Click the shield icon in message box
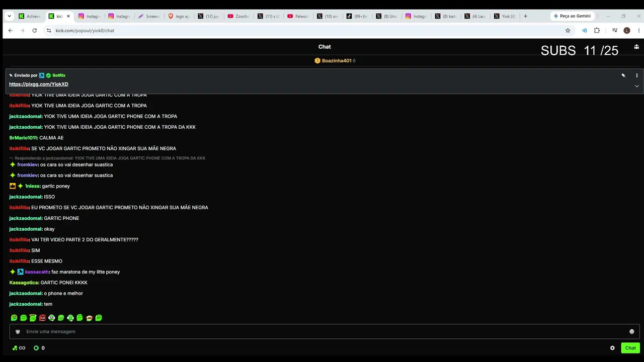The width and height of the screenshot is (644, 362). [18, 332]
